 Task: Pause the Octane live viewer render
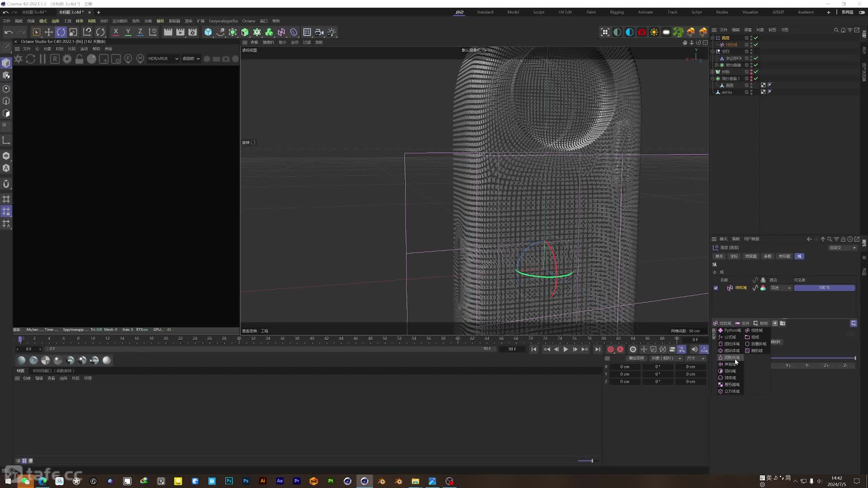click(x=42, y=59)
